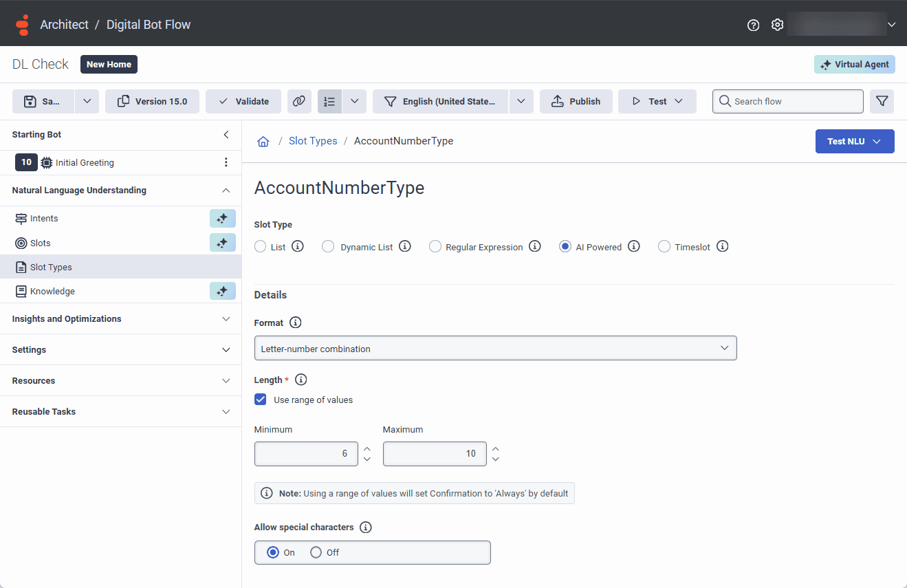Click the home breadcrumb icon
This screenshot has width=907, height=588.
tap(263, 142)
